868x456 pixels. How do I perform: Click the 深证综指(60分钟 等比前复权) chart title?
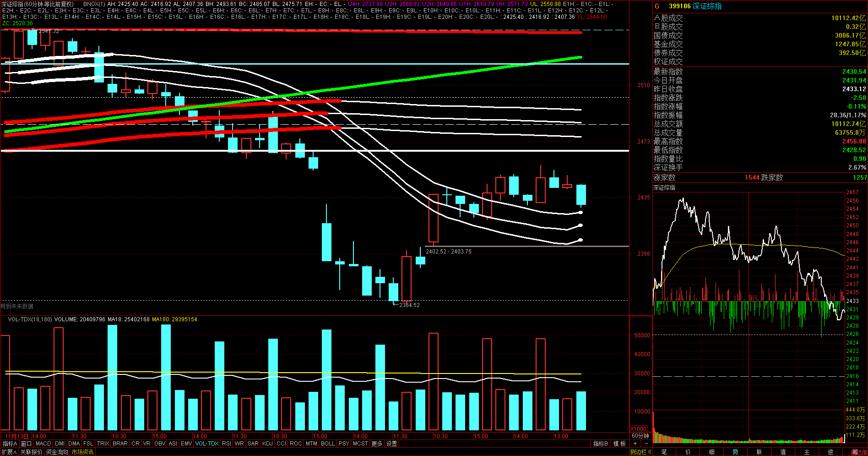[38, 4]
